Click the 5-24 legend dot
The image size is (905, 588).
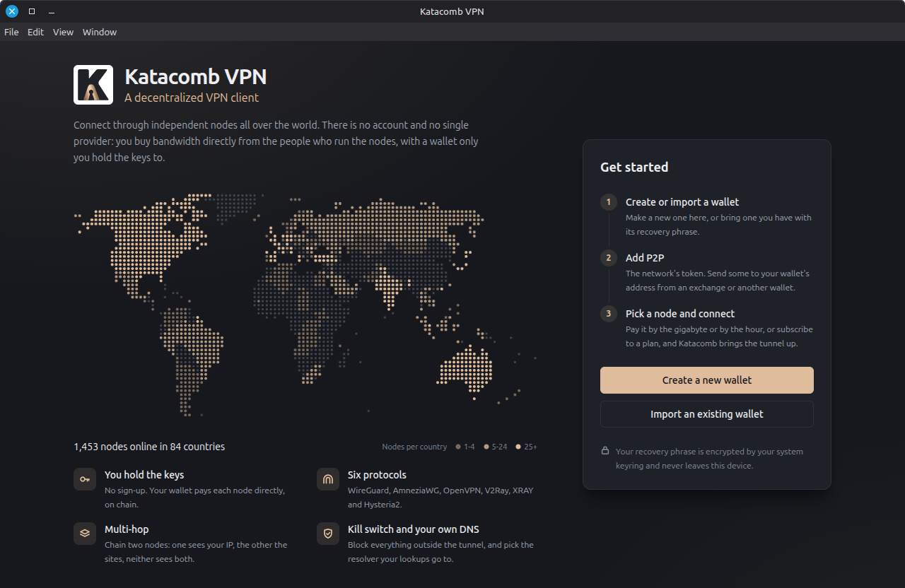pos(486,447)
